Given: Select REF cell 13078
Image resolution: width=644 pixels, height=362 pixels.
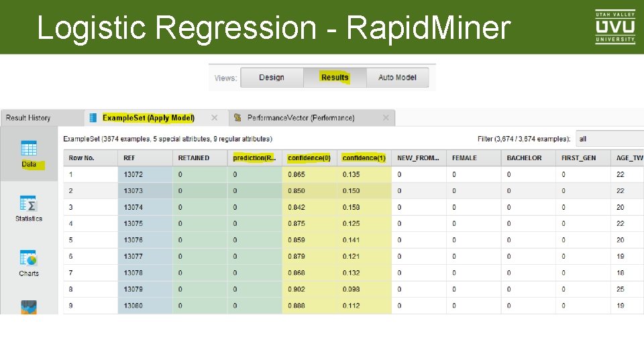Looking at the screenshot, I should point(146,273).
